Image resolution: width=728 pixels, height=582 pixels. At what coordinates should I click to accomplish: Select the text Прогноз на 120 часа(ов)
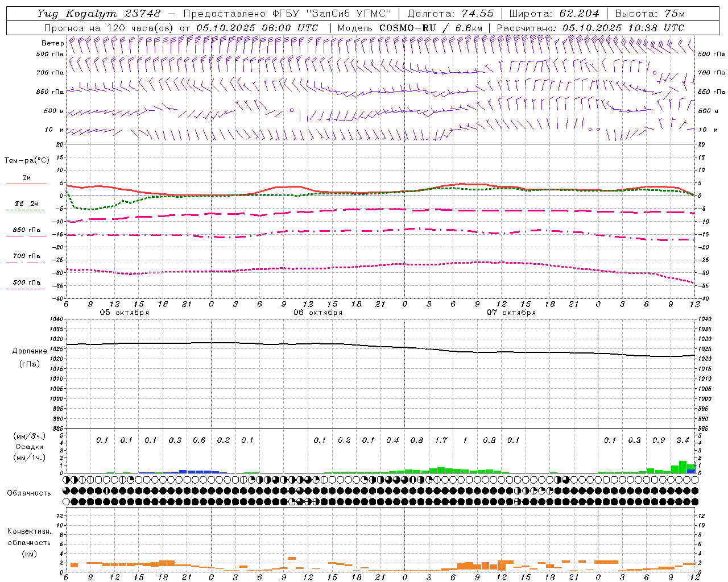[110, 28]
